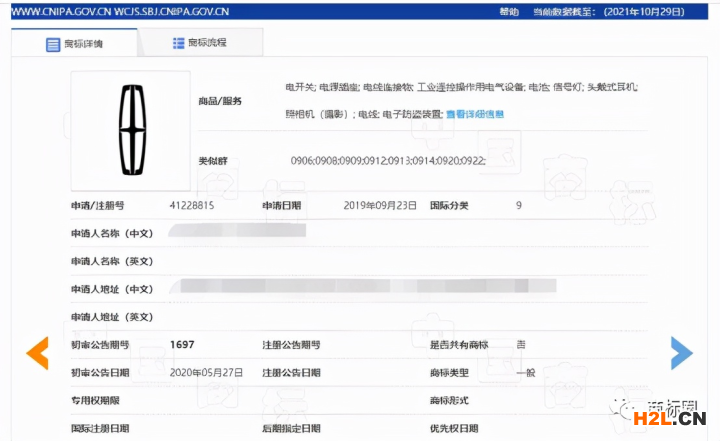Click the orange previous arrow
Screen dimensions: 720x441
coord(37,352)
